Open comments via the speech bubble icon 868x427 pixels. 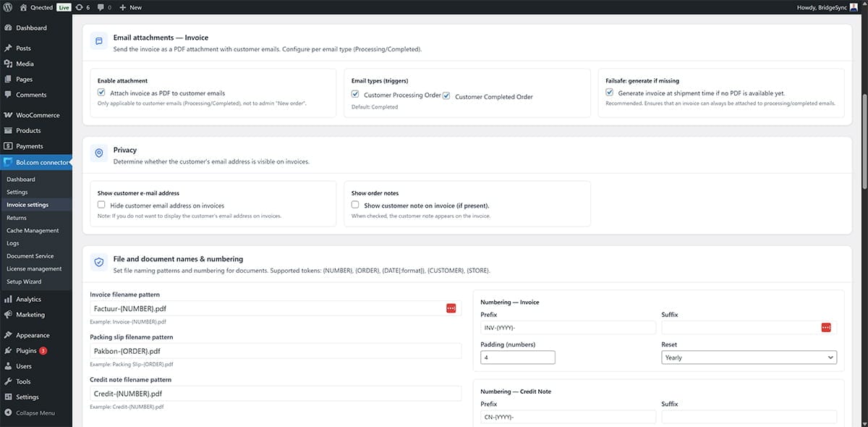pyautogui.click(x=99, y=7)
